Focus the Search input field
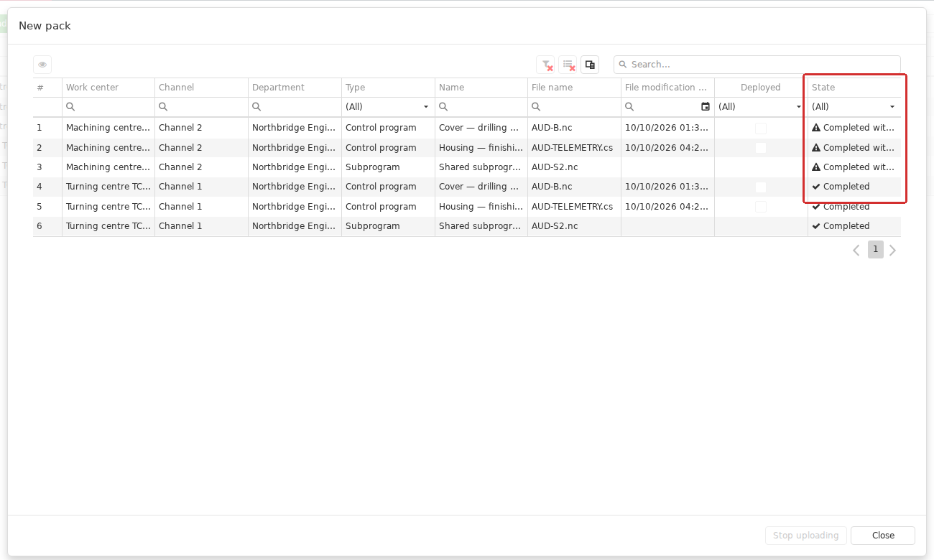 click(x=757, y=65)
